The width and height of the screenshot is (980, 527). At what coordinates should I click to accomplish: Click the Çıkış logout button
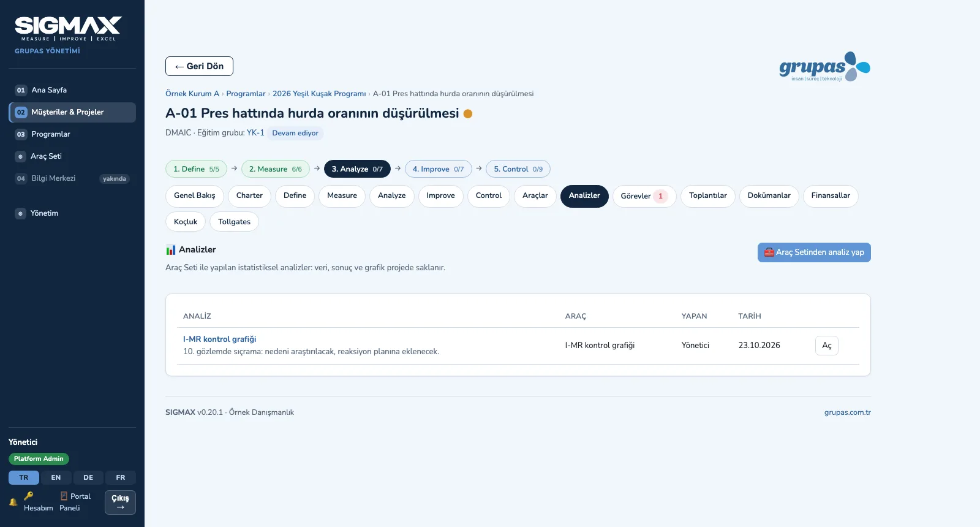tap(120, 502)
